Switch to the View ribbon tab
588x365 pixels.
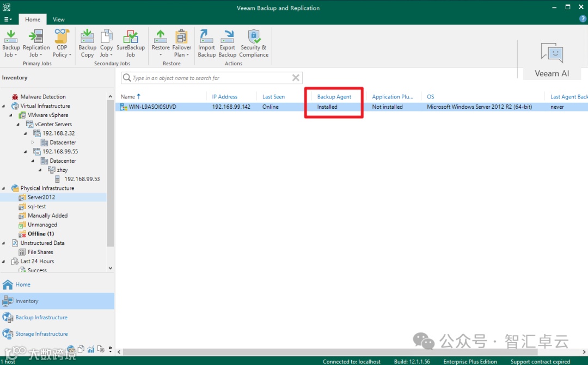point(58,20)
